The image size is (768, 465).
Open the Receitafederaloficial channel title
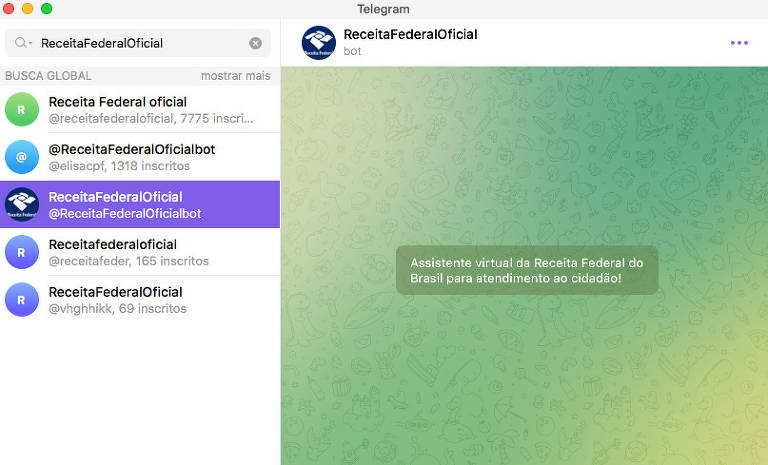[x=113, y=245]
